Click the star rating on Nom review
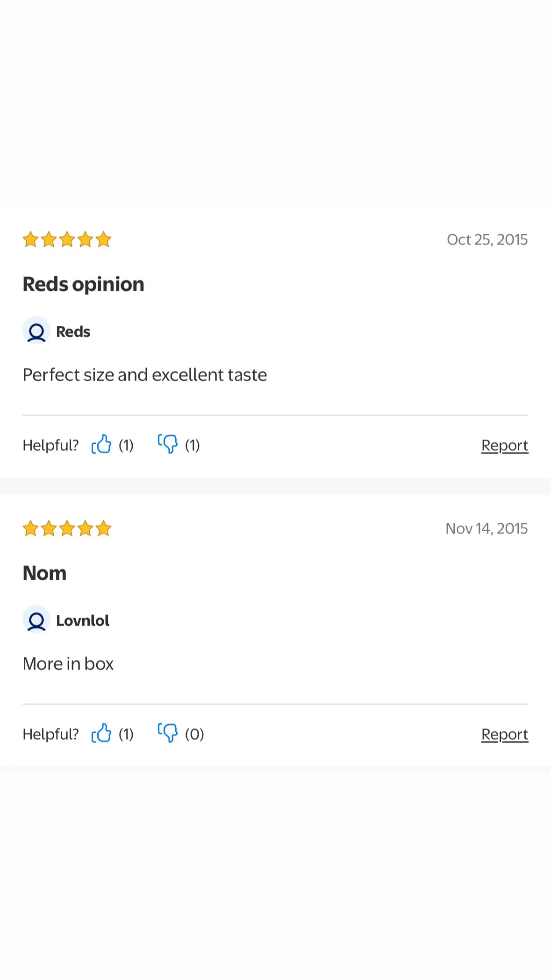Image resolution: width=551 pixels, height=980 pixels. click(x=67, y=528)
